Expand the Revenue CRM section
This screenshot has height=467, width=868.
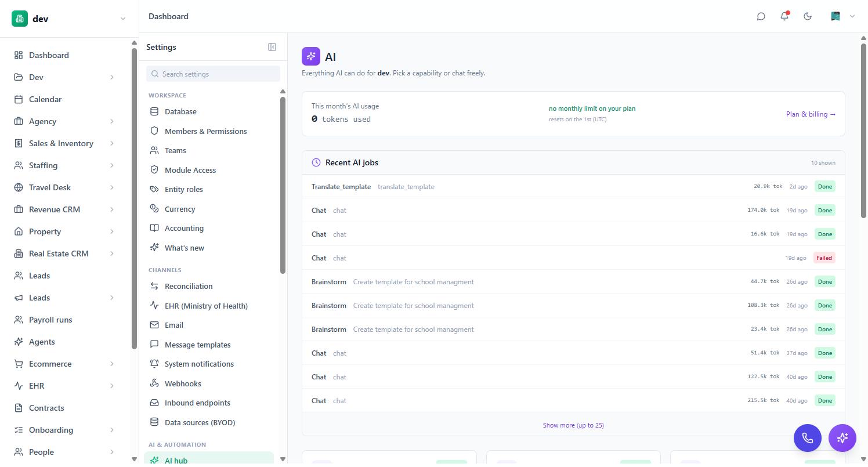coord(111,209)
